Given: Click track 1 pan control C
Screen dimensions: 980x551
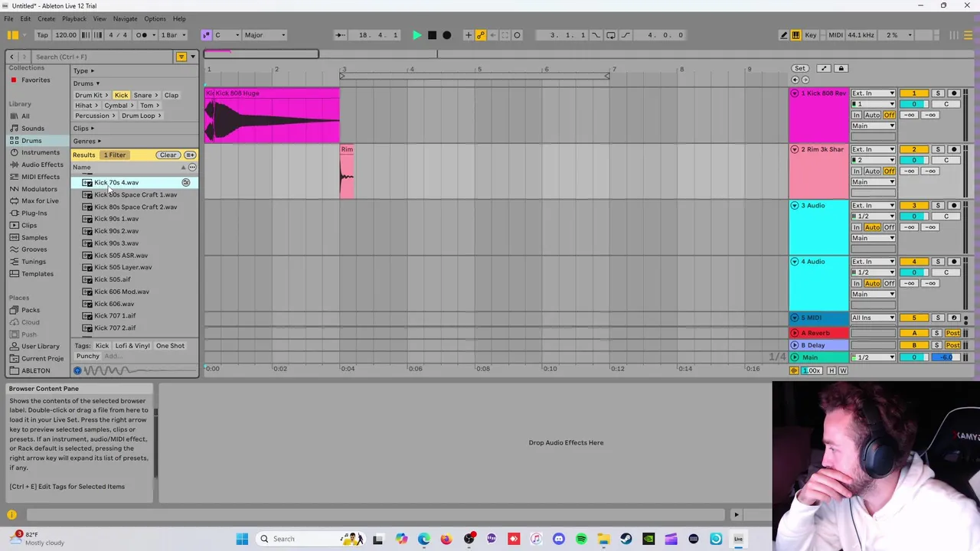Looking at the screenshot, I should click(x=946, y=104).
